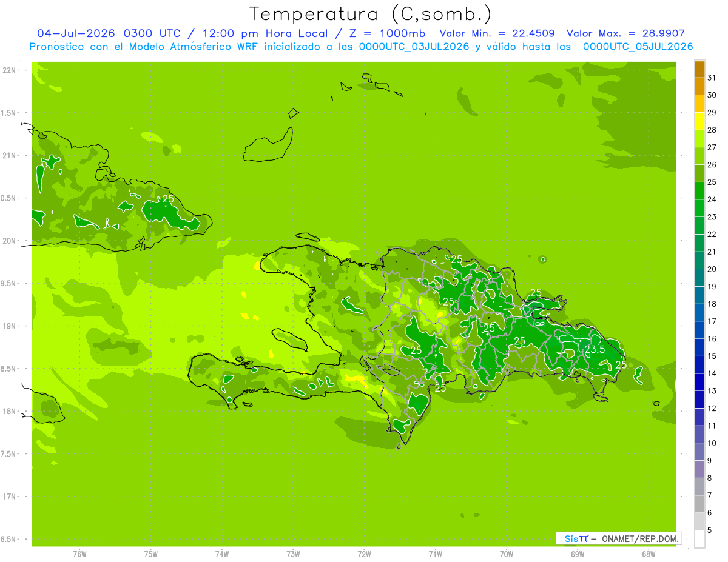The height and width of the screenshot is (562, 728).
Task: Pick the purple legend swatch between 9 and 10
Action: pos(699,452)
